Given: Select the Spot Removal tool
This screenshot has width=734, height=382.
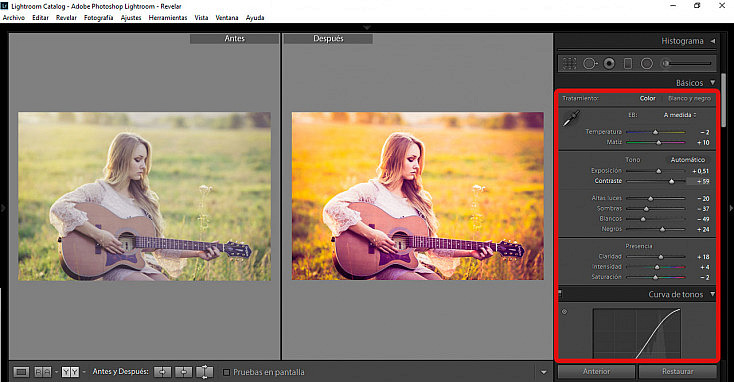Looking at the screenshot, I should 590,63.
